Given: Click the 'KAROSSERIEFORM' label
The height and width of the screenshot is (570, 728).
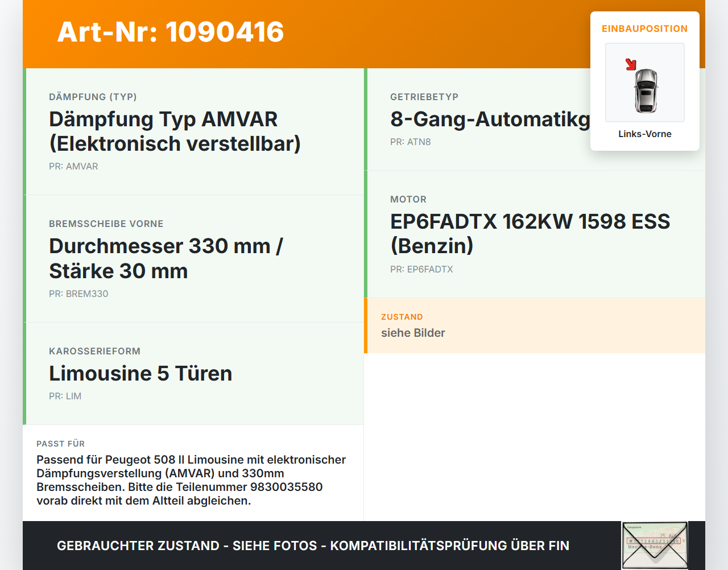Looking at the screenshot, I should pos(94,351).
